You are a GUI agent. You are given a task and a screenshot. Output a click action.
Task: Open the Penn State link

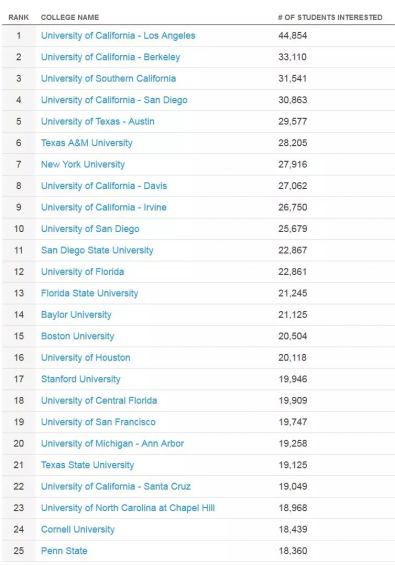(64, 551)
